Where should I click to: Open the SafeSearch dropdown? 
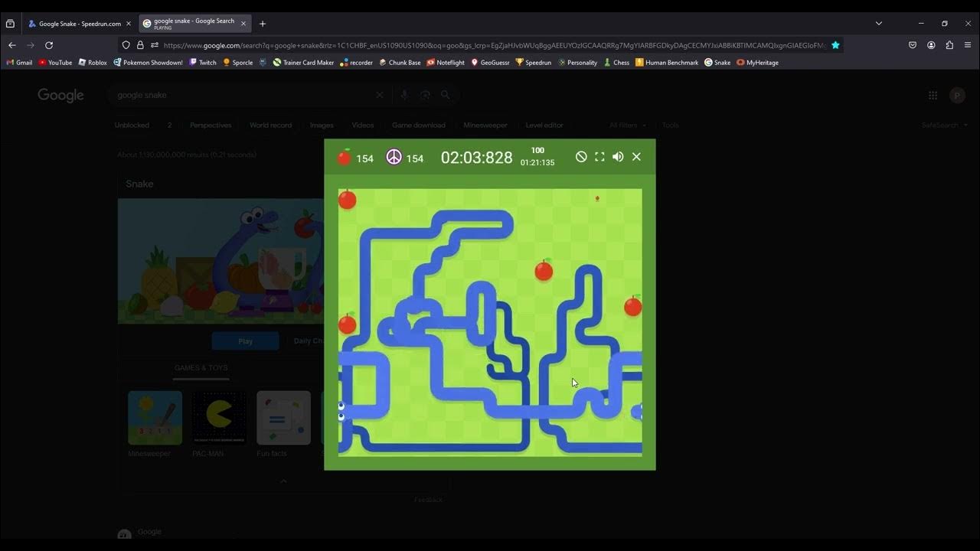pyautogui.click(x=945, y=125)
